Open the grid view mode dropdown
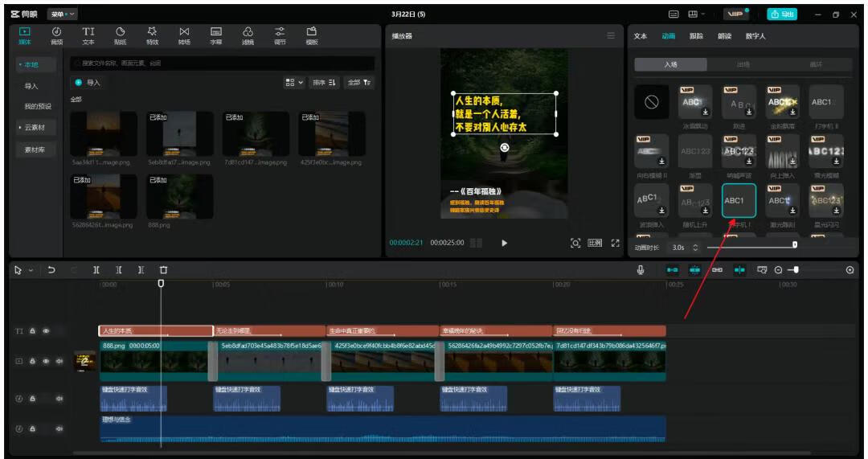Screen dimensions: 868x459 (295, 82)
